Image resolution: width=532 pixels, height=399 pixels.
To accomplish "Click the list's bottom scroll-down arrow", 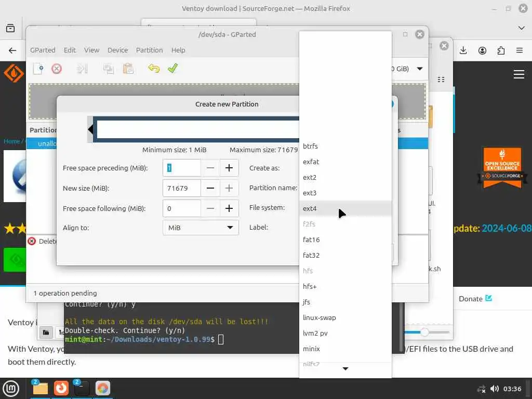I will click(x=345, y=369).
